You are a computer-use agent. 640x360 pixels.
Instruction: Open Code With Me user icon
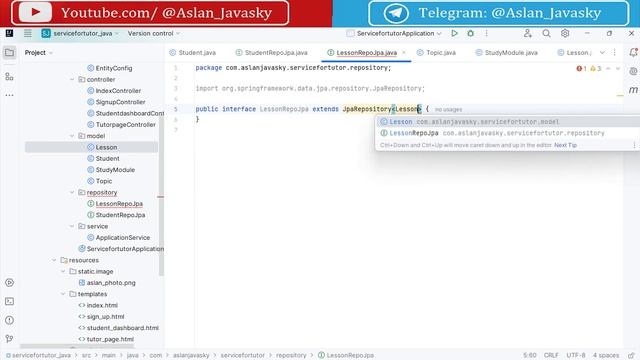click(528, 33)
